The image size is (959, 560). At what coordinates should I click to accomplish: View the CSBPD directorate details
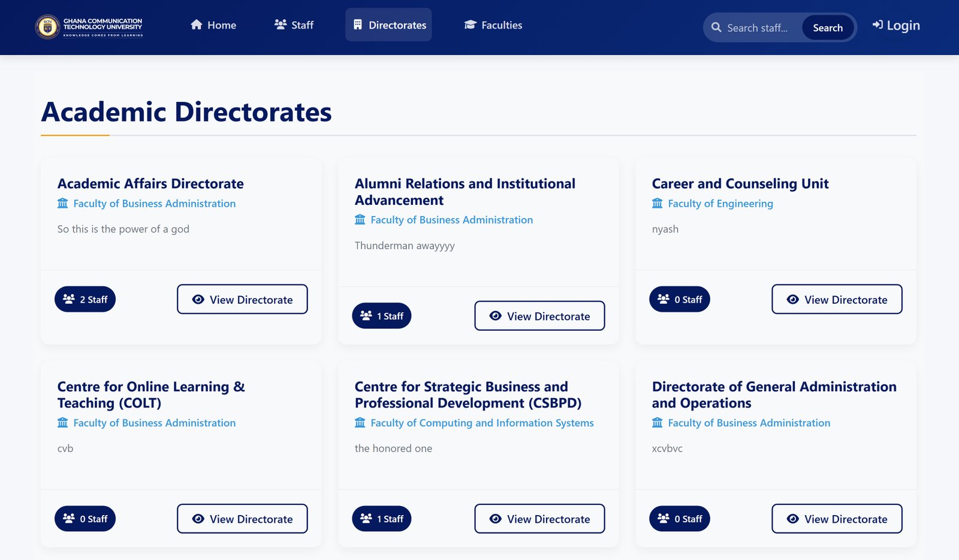click(539, 519)
